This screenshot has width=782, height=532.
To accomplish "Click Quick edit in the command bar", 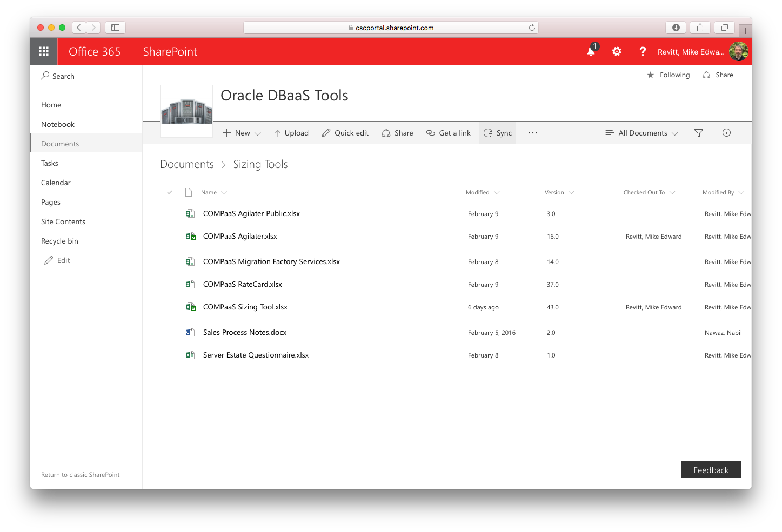I will (345, 133).
